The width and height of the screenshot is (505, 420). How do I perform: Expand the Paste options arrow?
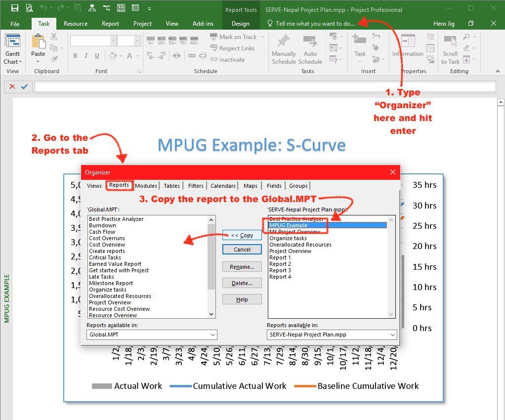tap(38, 62)
